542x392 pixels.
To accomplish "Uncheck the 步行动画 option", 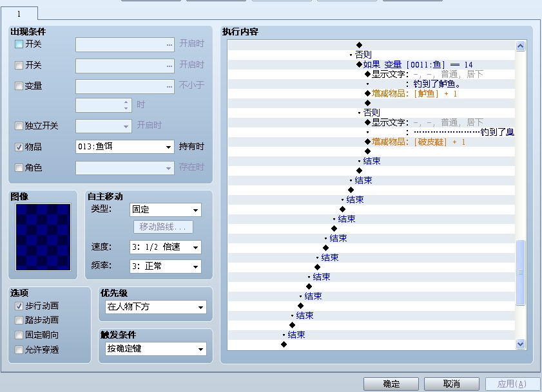I will (x=19, y=306).
